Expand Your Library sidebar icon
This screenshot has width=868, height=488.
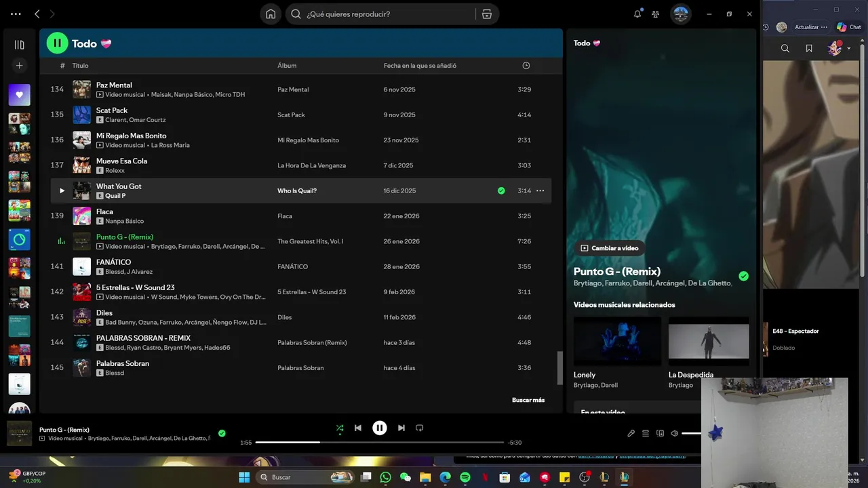click(x=19, y=45)
